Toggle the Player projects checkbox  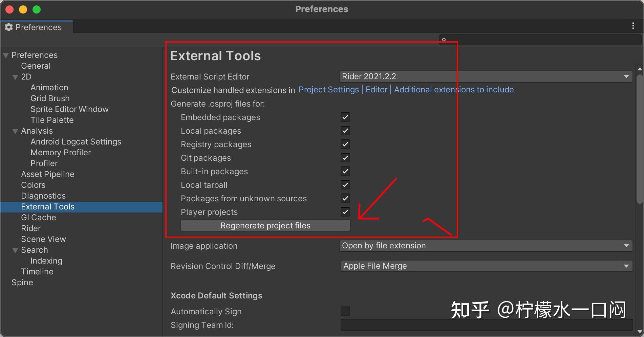[x=345, y=212]
